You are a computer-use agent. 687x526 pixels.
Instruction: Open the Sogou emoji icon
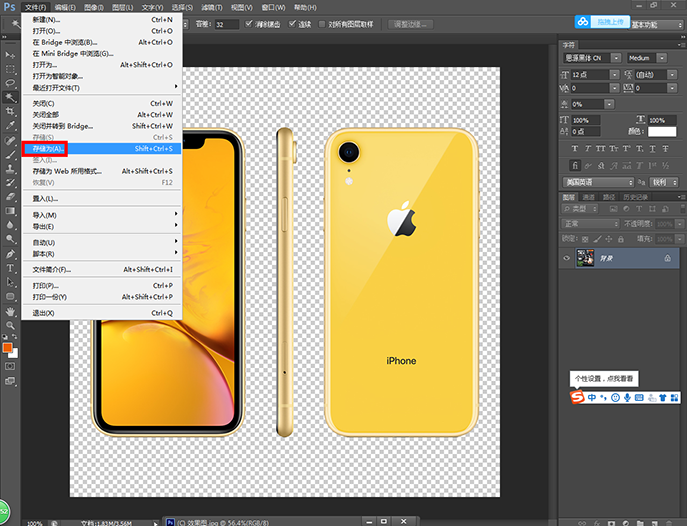click(616, 397)
